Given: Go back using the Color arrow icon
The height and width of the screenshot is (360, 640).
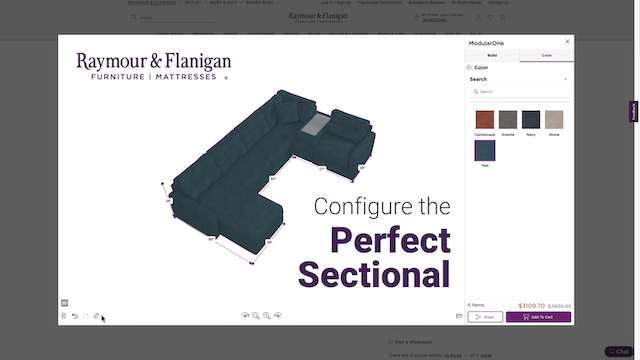Looking at the screenshot, I should [x=469, y=67].
